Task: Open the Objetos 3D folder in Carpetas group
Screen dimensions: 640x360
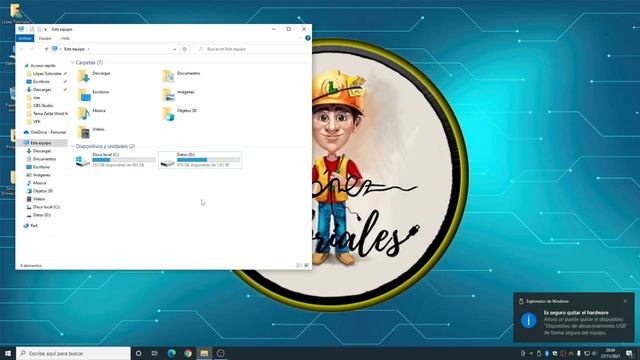Action: coord(180,113)
